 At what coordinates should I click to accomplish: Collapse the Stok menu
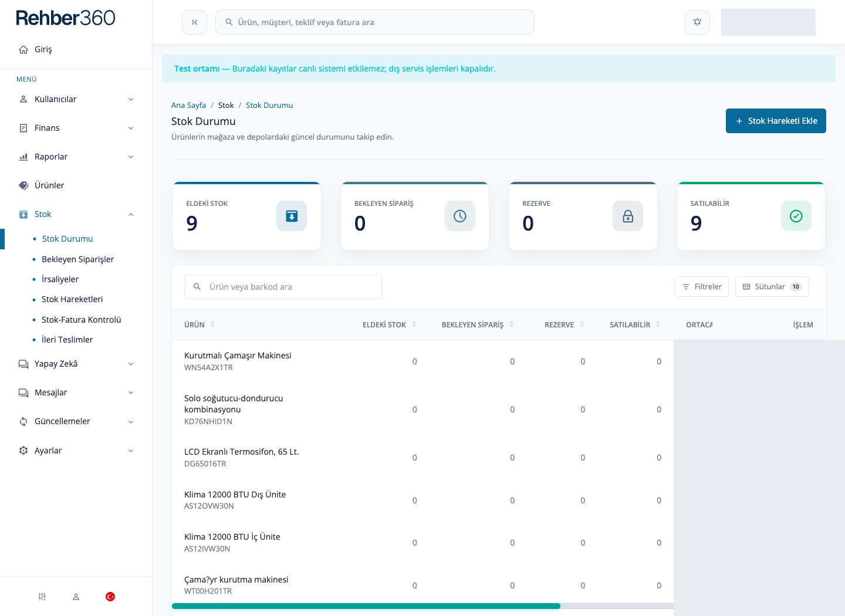(x=76, y=214)
